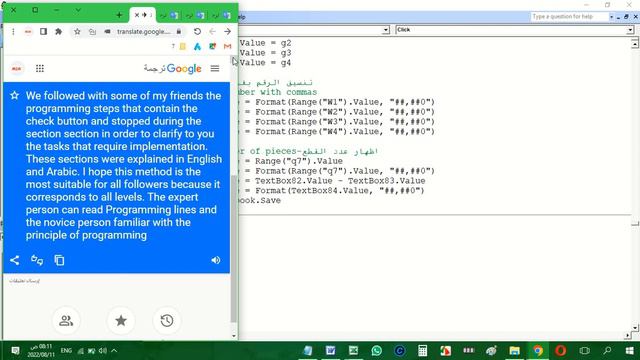Click the share page icon in address bar
Image resolution: width=640 pixels, height=360 pixels.
[93, 31]
